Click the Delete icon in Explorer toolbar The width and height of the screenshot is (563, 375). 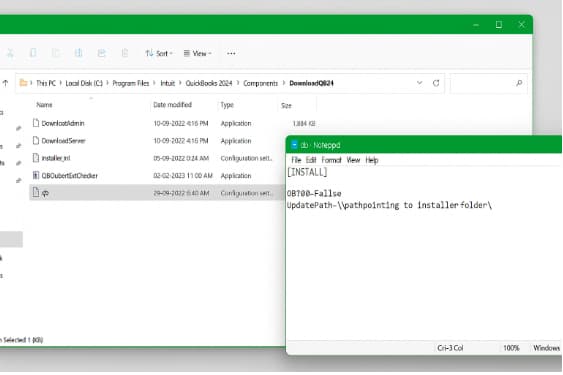(x=125, y=53)
